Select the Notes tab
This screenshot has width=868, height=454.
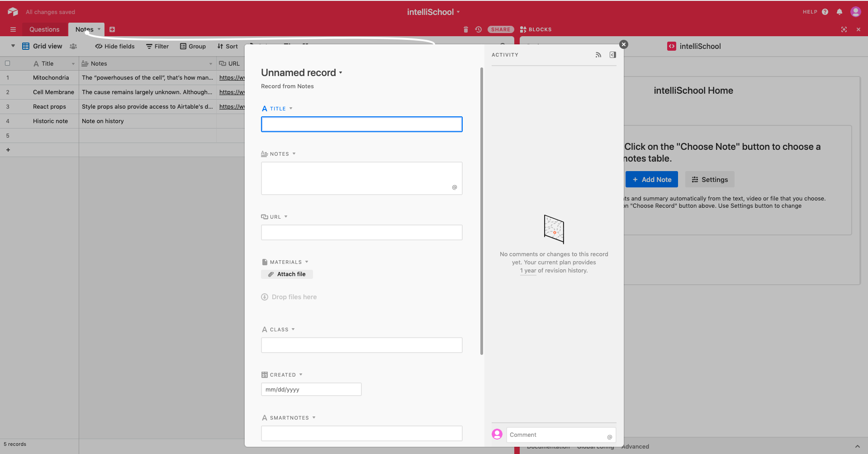(x=85, y=29)
